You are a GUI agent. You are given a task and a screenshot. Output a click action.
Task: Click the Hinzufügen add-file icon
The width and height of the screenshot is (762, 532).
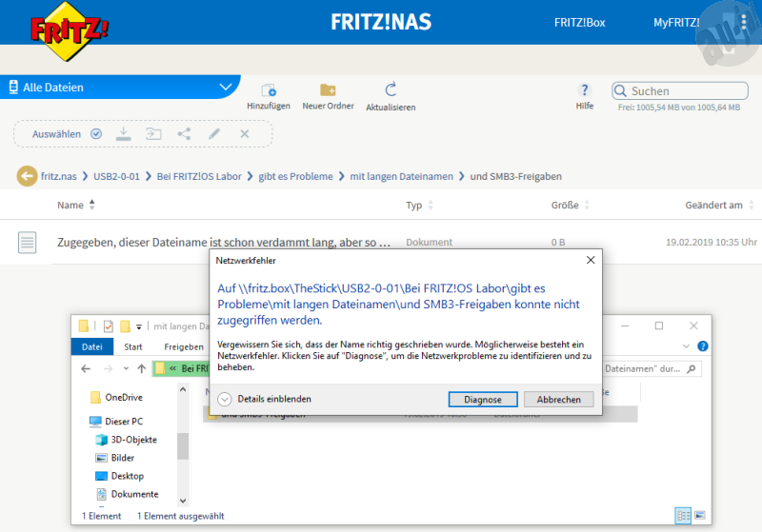(268, 90)
